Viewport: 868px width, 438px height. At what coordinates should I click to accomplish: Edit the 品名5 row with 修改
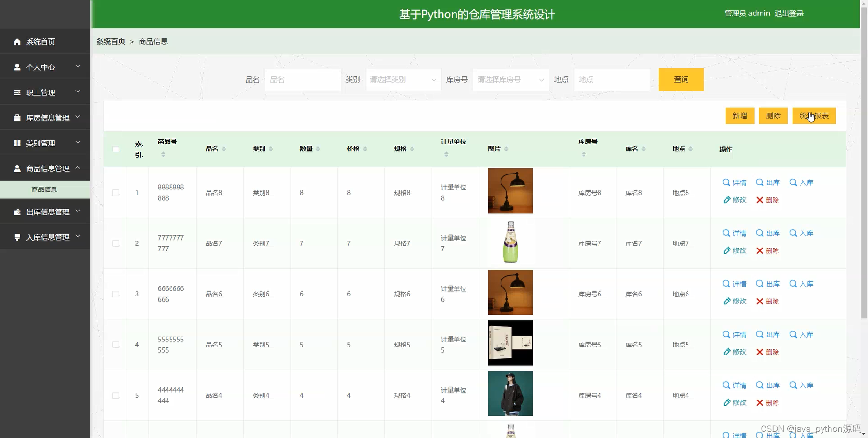pos(734,352)
